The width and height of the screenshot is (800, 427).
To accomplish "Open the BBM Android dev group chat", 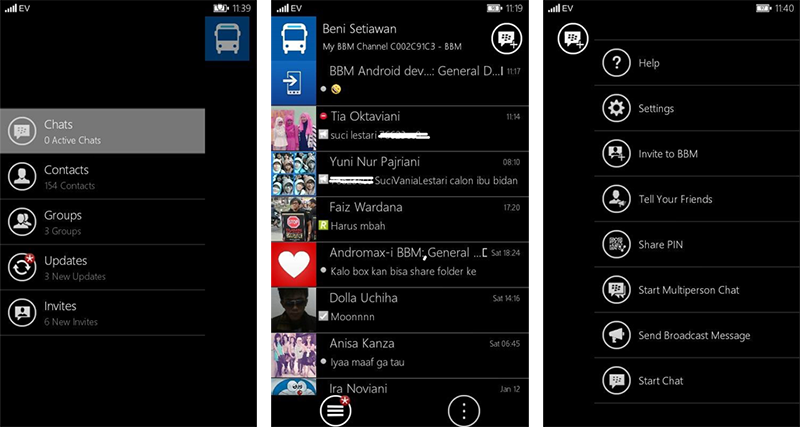I will 400,83.
